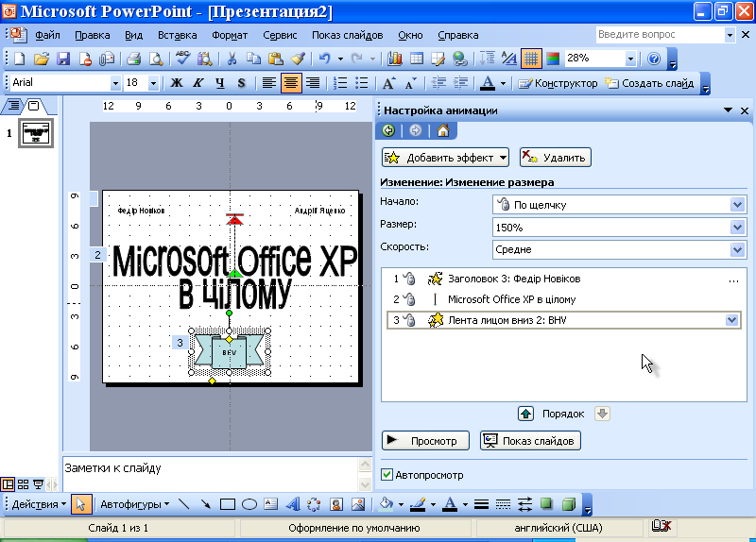756x542 pixels.
Task: Click the Конструктор toolbar button
Action: [558, 83]
